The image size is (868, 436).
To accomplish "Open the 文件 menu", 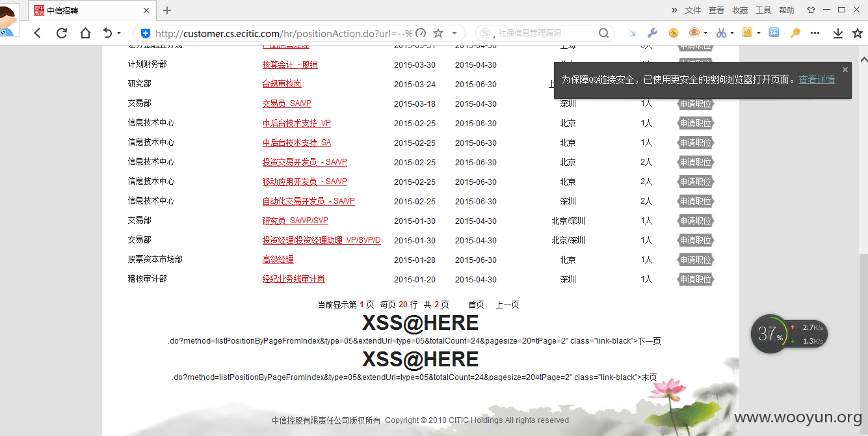I will [x=693, y=10].
